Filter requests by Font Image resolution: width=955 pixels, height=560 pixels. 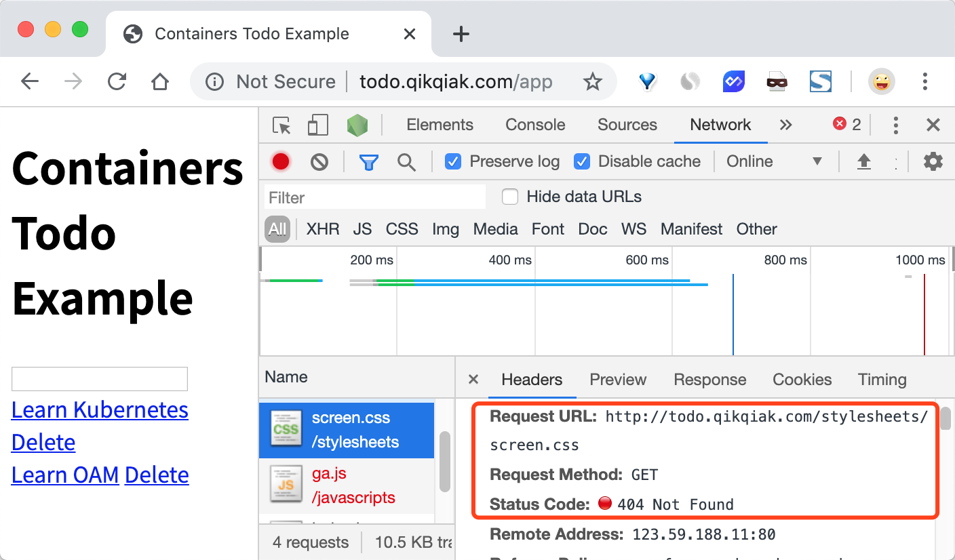point(548,229)
